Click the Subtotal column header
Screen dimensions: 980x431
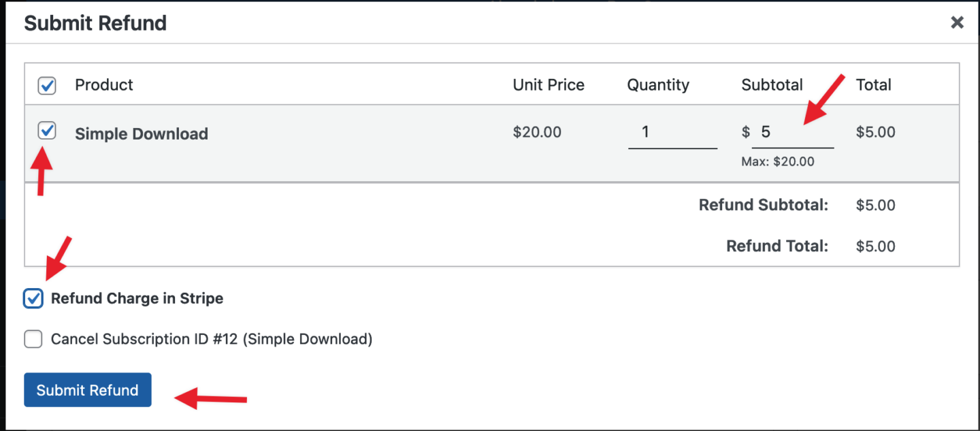click(x=772, y=84)
